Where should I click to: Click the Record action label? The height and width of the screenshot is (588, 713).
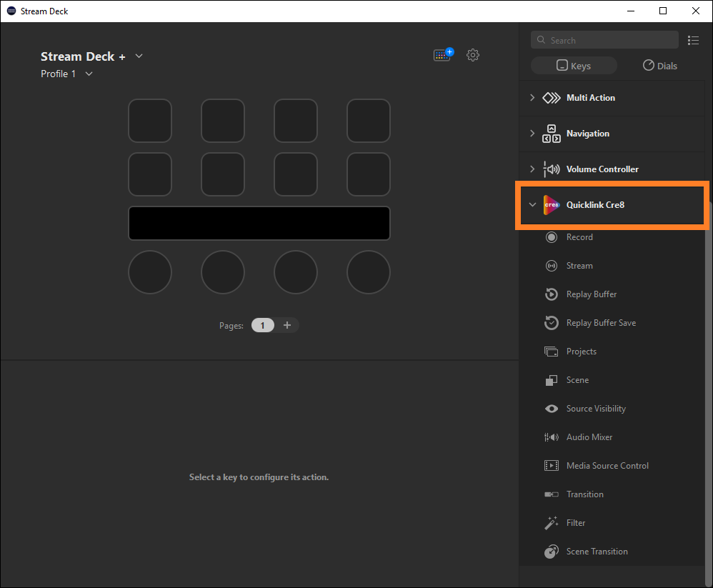coord(579,237)
